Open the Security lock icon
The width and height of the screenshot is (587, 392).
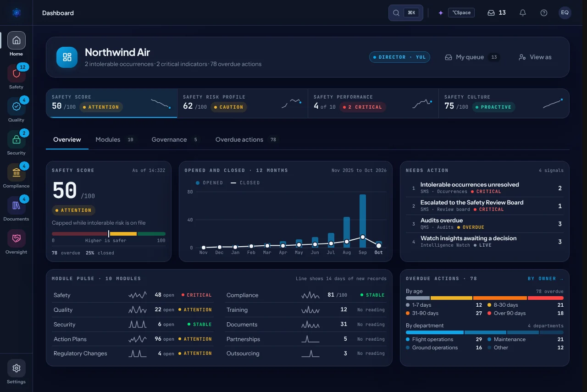(x=16, y=139)
